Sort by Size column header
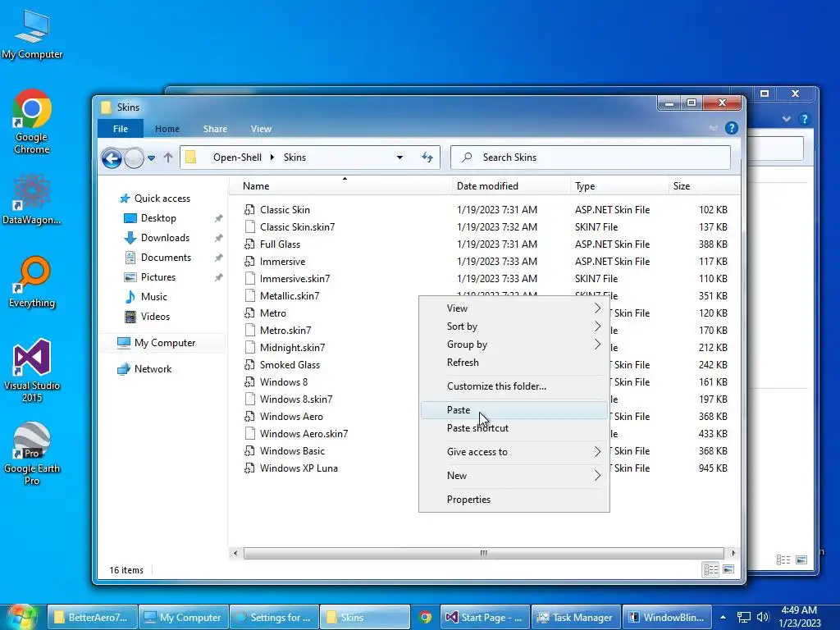Screen dimensions: 840x630 [704, 186]
